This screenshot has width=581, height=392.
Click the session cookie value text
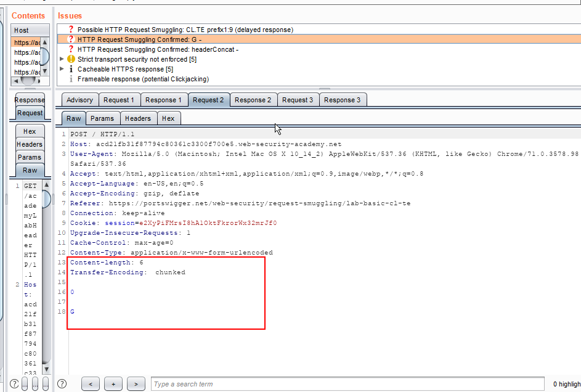pyautogui.click(x=208, y=223)
